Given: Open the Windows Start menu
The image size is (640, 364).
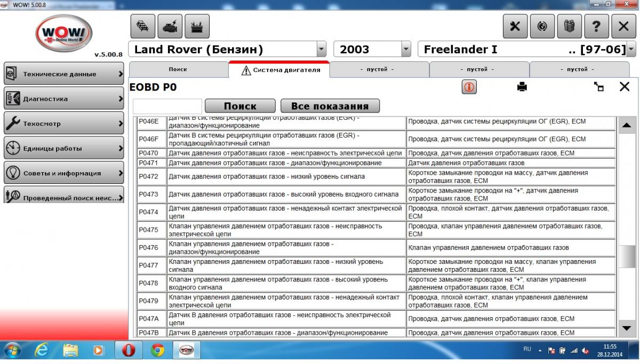Looking at the screenshot, I should 12,350.
